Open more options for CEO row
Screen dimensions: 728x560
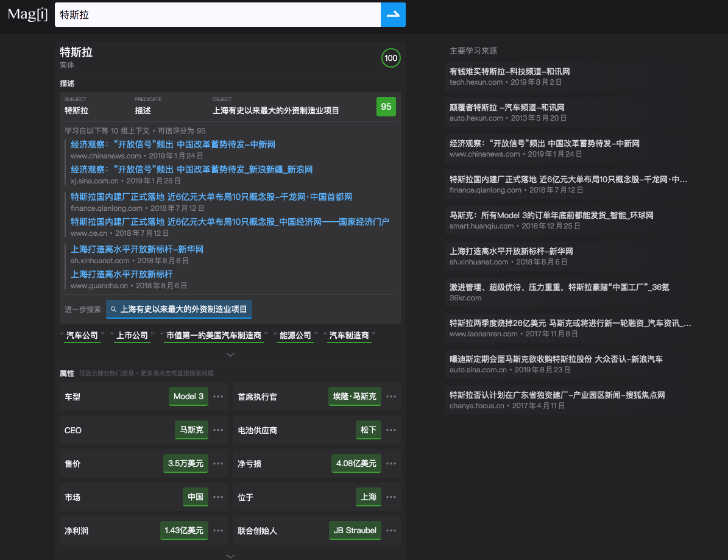click(x=218, y=430)
